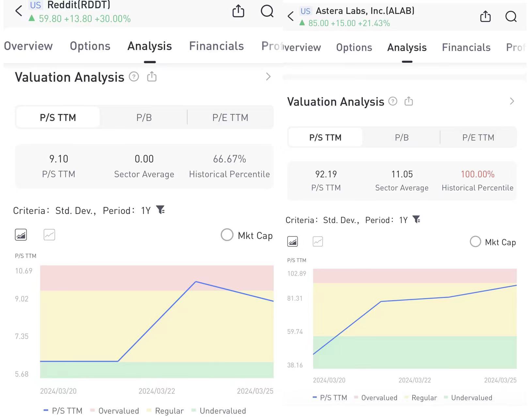Click Reddit's 9.10 P/S TTM value
Screen dimensions: 532x417
coord(59,159)
